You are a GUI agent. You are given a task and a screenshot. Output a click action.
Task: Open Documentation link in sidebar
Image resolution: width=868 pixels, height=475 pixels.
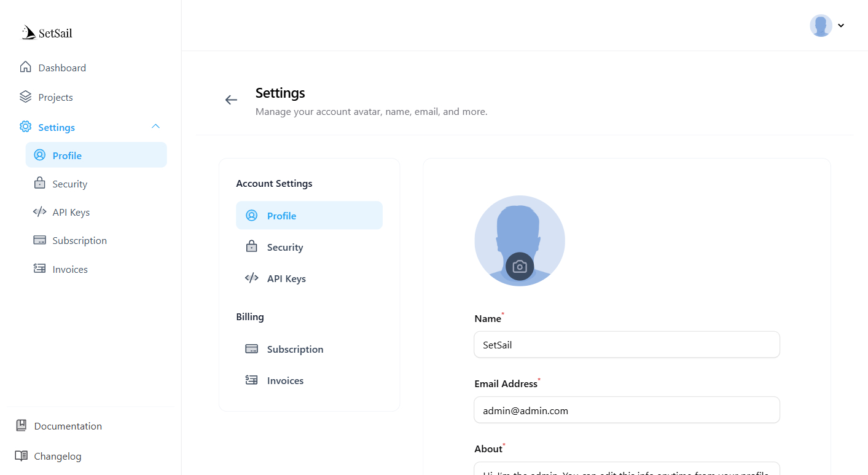(x=68, y=426)
